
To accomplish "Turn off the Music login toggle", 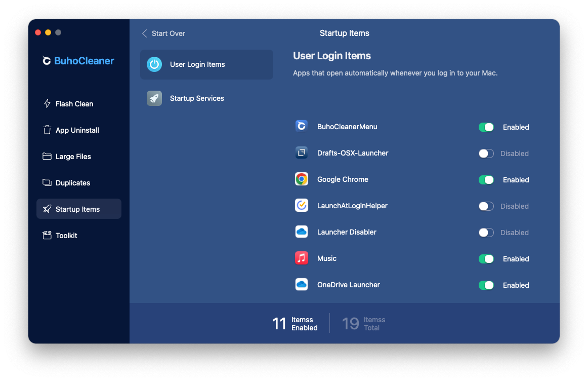I will 486,258.
